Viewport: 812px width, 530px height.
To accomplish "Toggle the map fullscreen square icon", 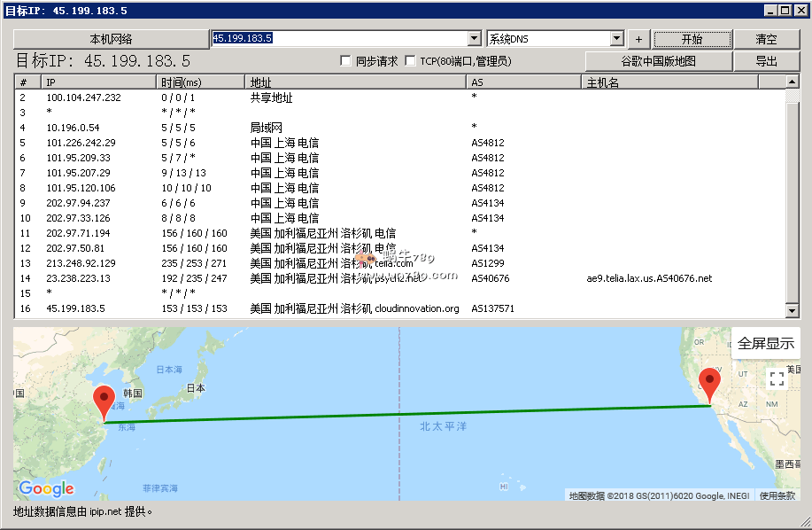I will (x=777, y=379).
